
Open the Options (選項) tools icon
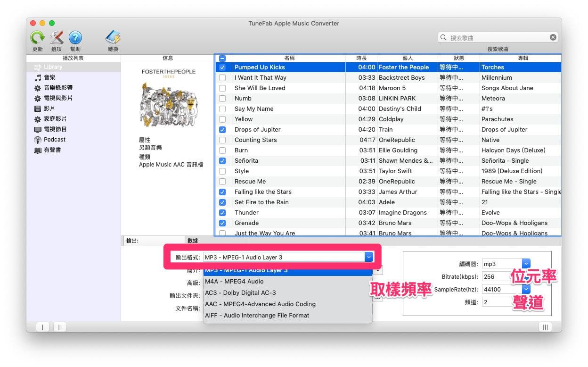56,38
